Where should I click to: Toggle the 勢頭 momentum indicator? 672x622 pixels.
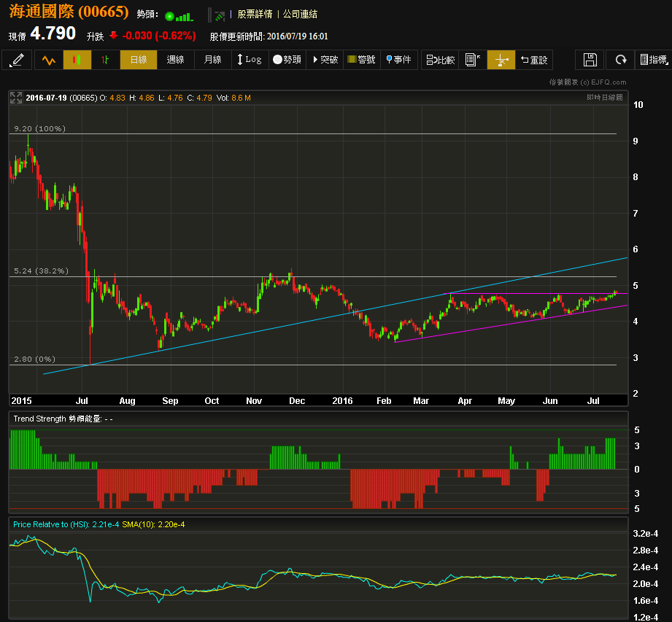point(287,60)
